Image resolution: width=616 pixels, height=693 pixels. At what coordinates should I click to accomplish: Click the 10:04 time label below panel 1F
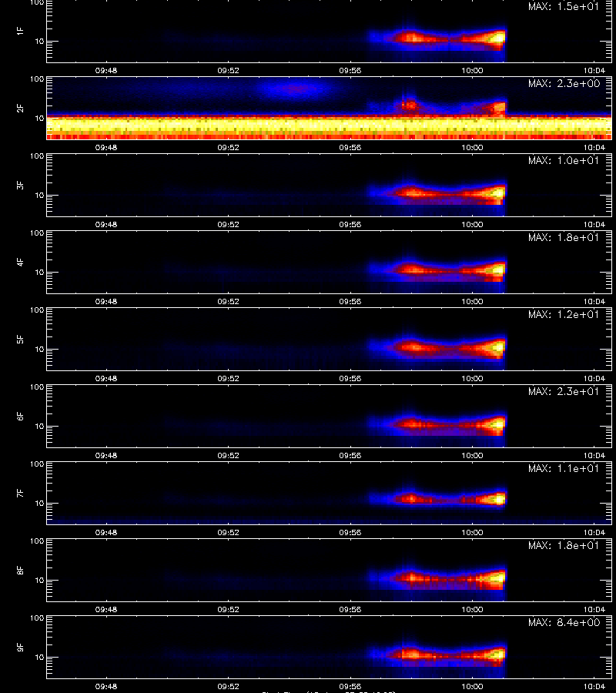(x=594, y=71)
